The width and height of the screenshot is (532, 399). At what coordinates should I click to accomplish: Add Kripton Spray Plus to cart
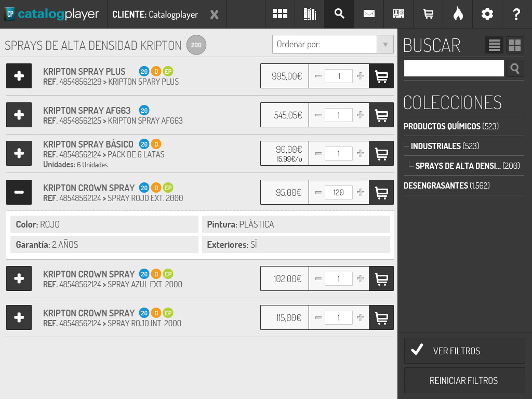pos(381,76)
